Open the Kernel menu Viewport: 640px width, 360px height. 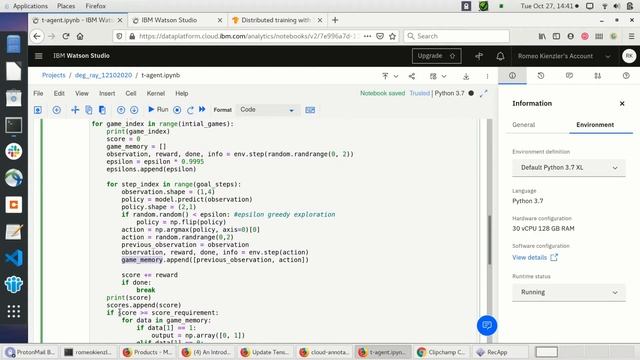click(x=156, y=93)
